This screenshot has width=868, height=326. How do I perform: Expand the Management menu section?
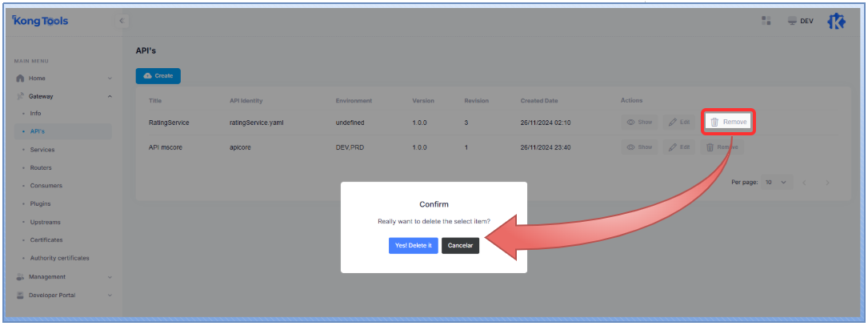64,277
